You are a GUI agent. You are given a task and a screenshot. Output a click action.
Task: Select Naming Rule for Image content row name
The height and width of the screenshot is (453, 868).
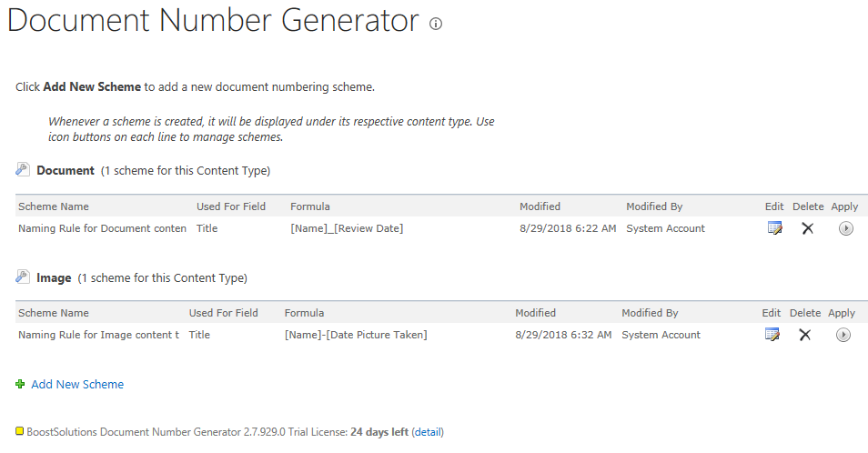click(98, 335)
